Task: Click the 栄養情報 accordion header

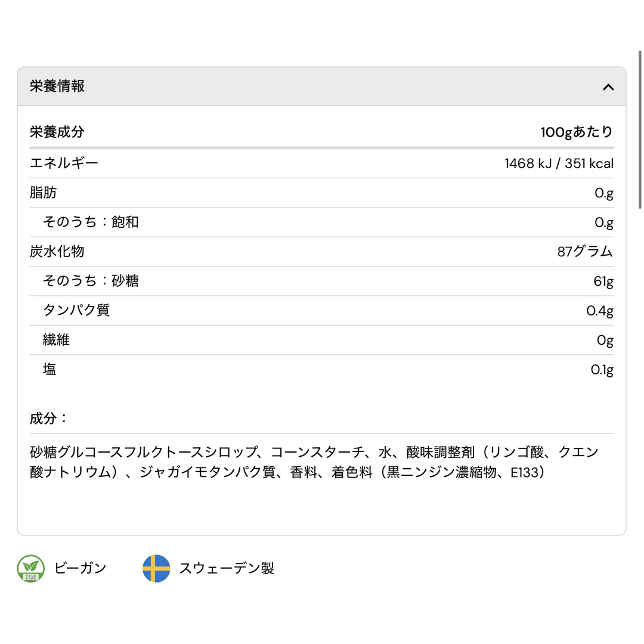Action: 321,86
